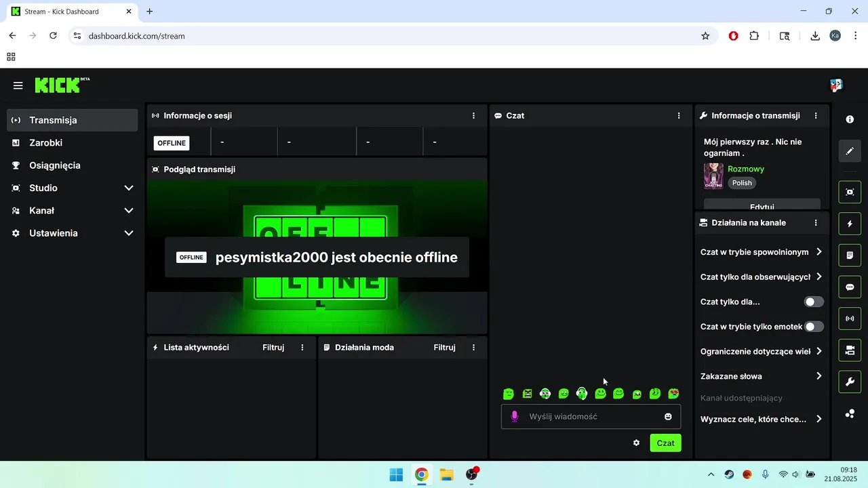Screen dimensions: 868x488
Task: Click the offline stream preview image
Action: pos(317,257)
